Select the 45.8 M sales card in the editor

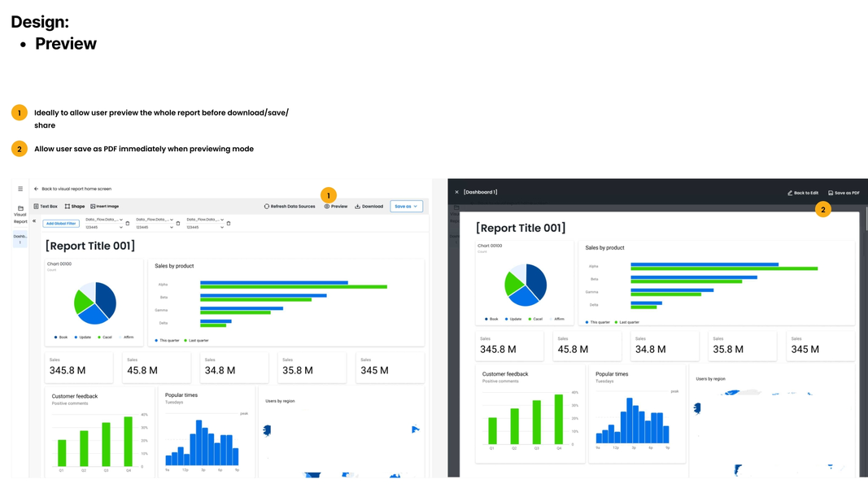[156, 368]
